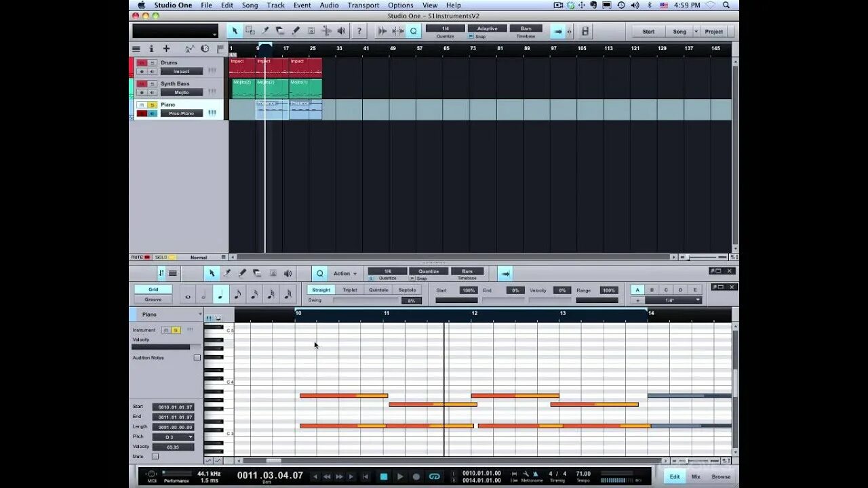Toggle the note Mute checkbox

[x=155, y=456]
